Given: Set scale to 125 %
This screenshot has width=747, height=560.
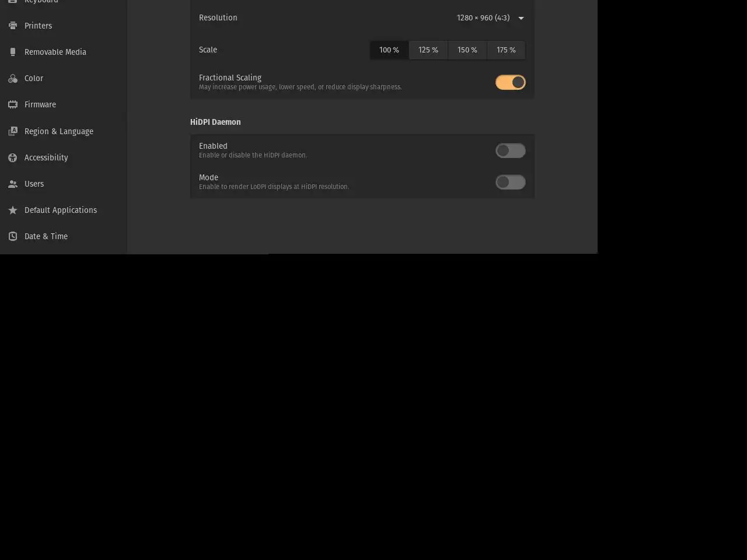Looking at the screenshot, I should pyautogui.click(x=428, y=50).
